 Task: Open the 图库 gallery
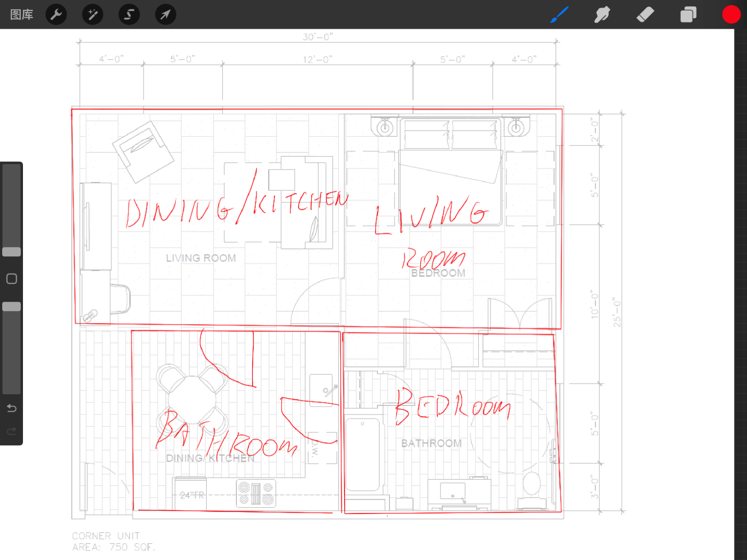[21, 15]
